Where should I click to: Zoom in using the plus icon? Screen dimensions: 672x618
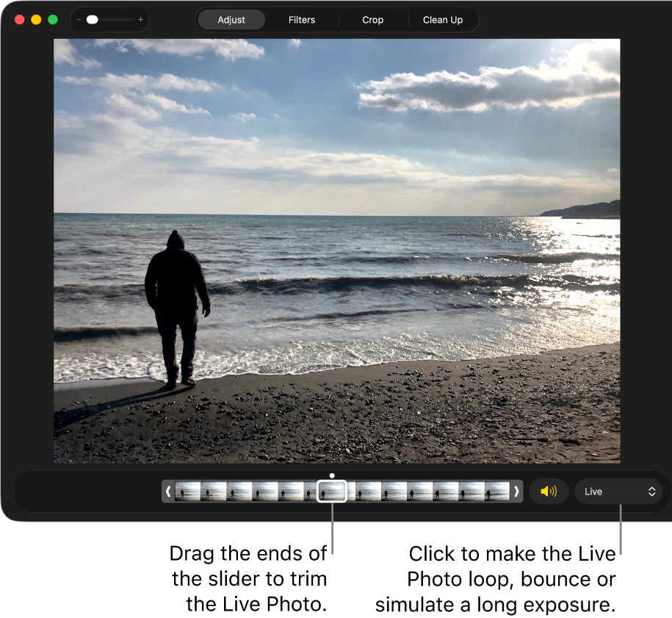(140, 20)
